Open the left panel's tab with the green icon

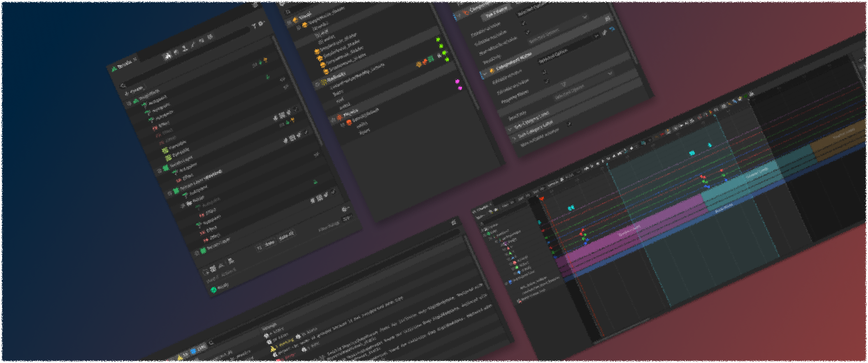click(123, 65)
